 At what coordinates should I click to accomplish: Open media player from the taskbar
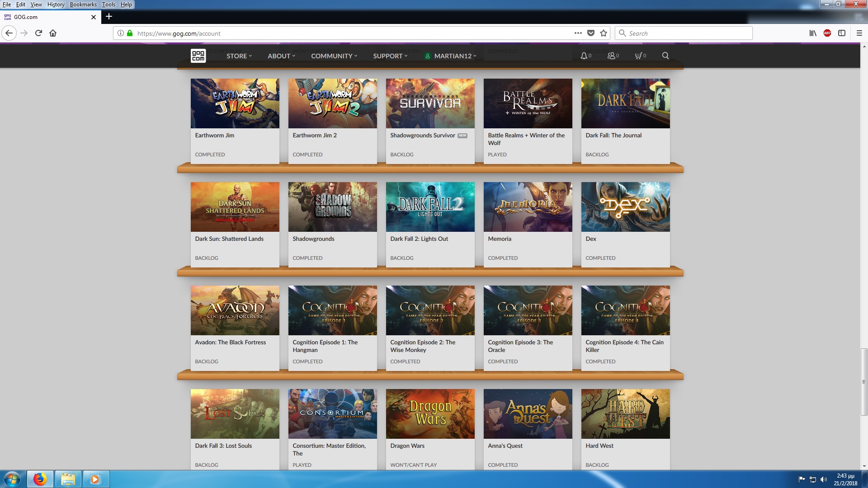point(95,479)
